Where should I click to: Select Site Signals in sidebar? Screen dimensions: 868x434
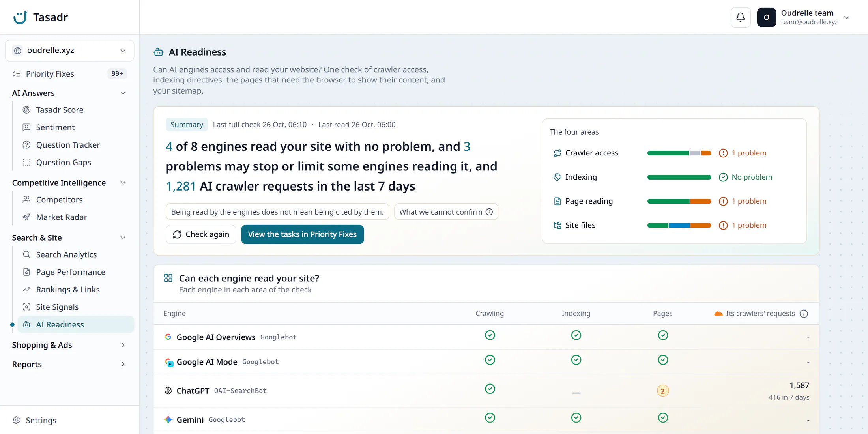pos(75,307)
